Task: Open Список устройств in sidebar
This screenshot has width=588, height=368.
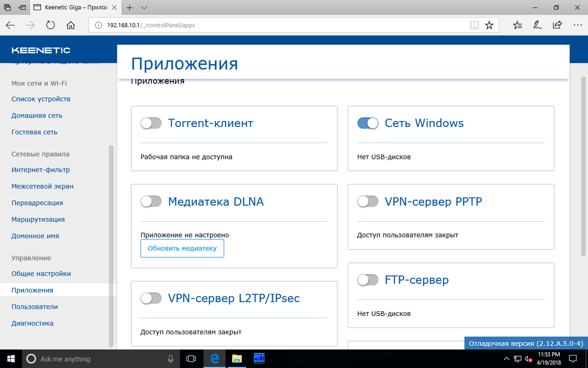Action: click(41, 99)
